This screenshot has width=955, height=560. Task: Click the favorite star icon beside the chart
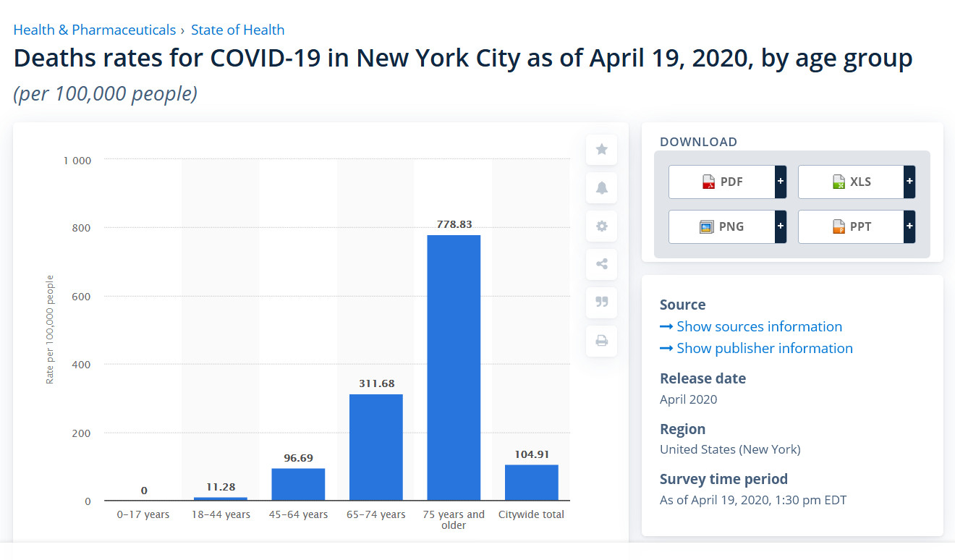601,150
